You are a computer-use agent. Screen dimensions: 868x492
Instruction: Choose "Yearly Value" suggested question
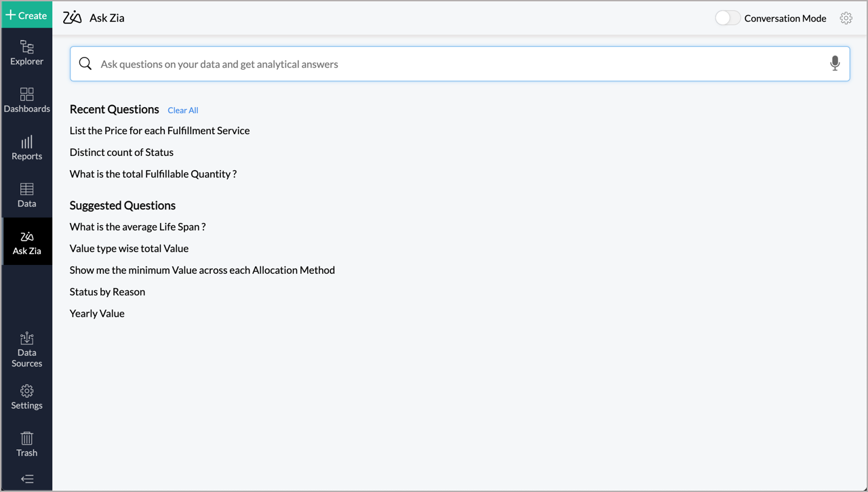[97, 314]
